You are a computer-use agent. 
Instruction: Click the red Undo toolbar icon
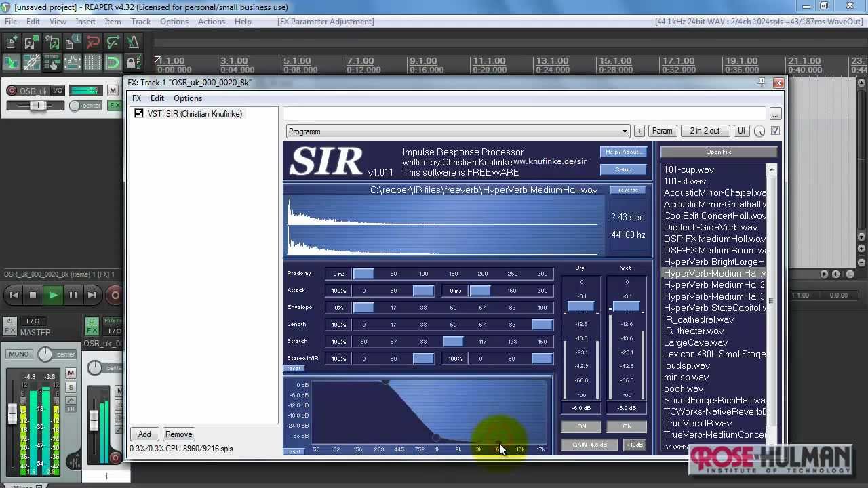92,43
